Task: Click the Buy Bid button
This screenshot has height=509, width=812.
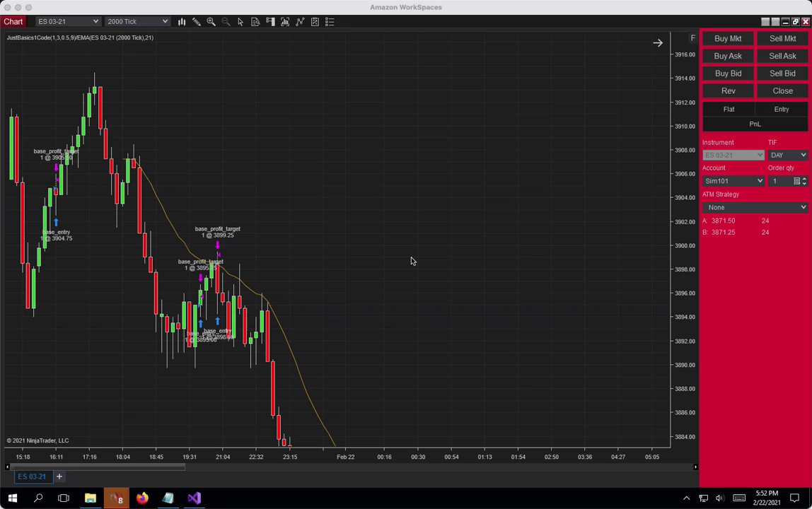Action: 728,74
